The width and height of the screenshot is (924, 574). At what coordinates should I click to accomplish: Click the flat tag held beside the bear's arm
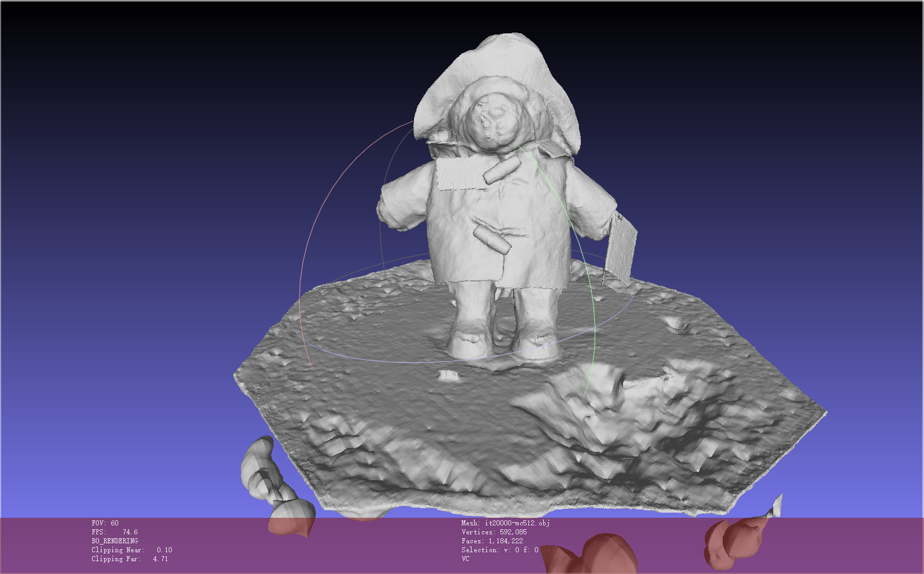point(619,248)
